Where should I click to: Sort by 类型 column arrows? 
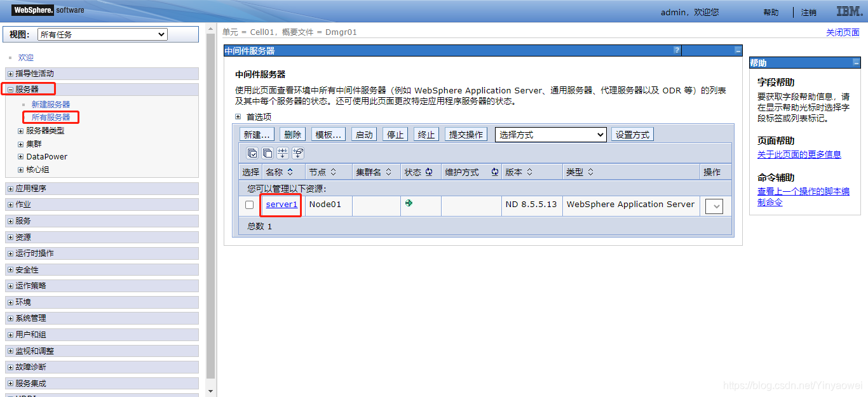[590, 172]
